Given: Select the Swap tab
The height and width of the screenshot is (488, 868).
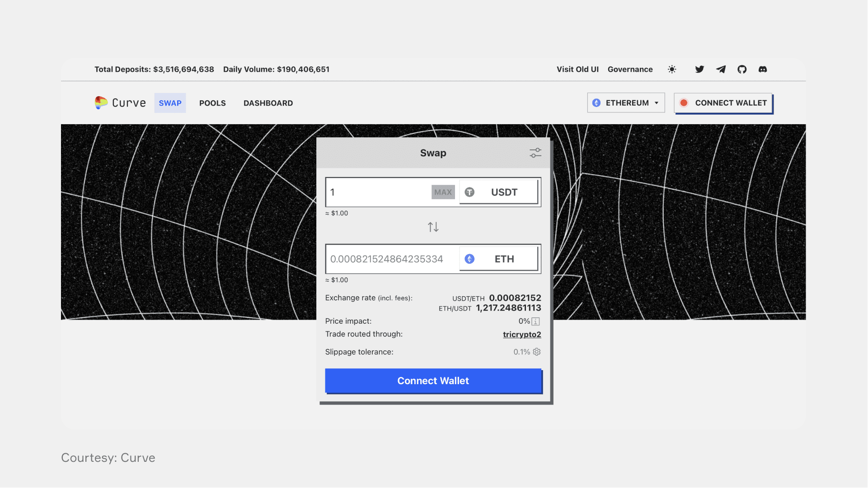Looking at the screenshot, I should coord(170,103).
